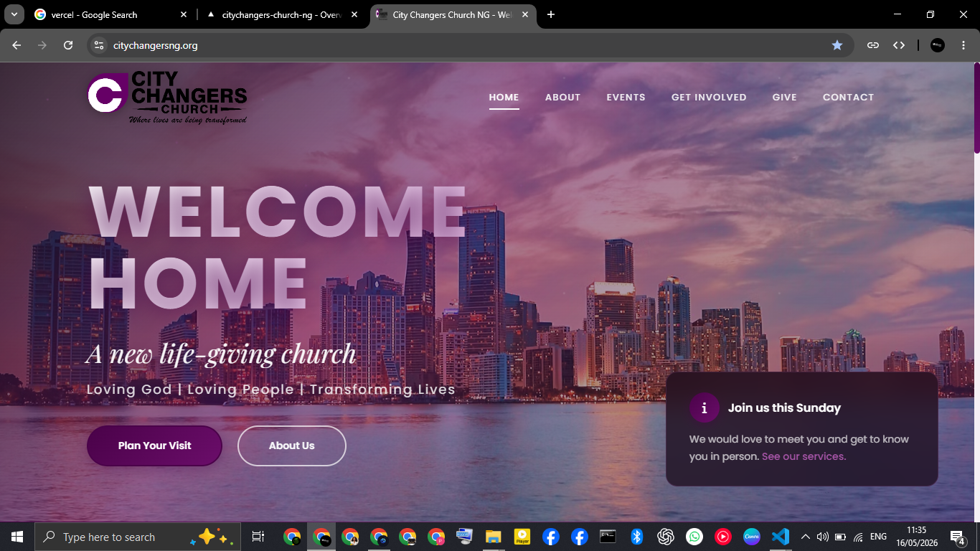Switch to the citychangers-church-ng Overview tab
Image resolution: width=980 pixels, height=551 pixels.
[x=284, y=14]
